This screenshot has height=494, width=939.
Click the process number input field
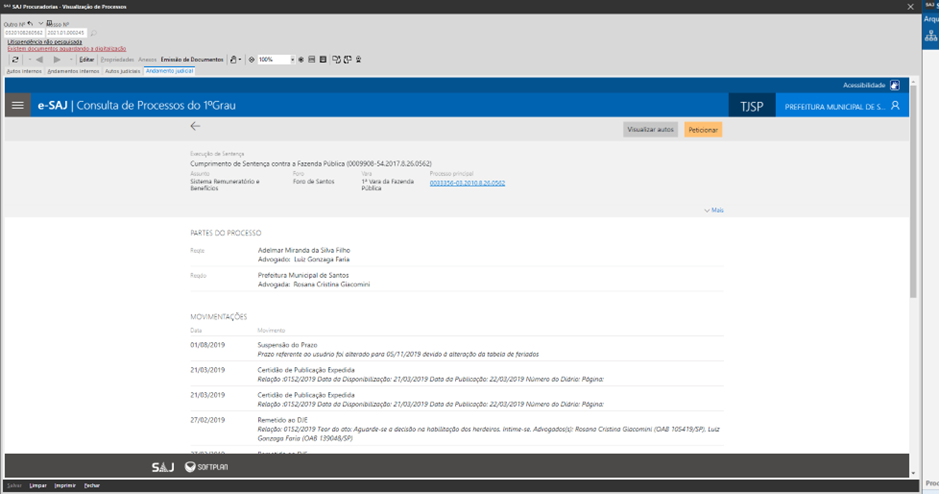[x=24, y=33]
